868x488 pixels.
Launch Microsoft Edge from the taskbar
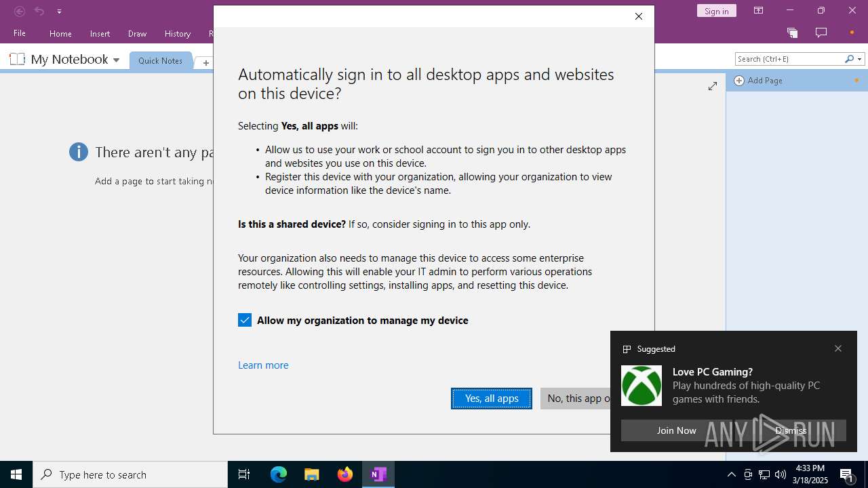(x=279, y=474)
